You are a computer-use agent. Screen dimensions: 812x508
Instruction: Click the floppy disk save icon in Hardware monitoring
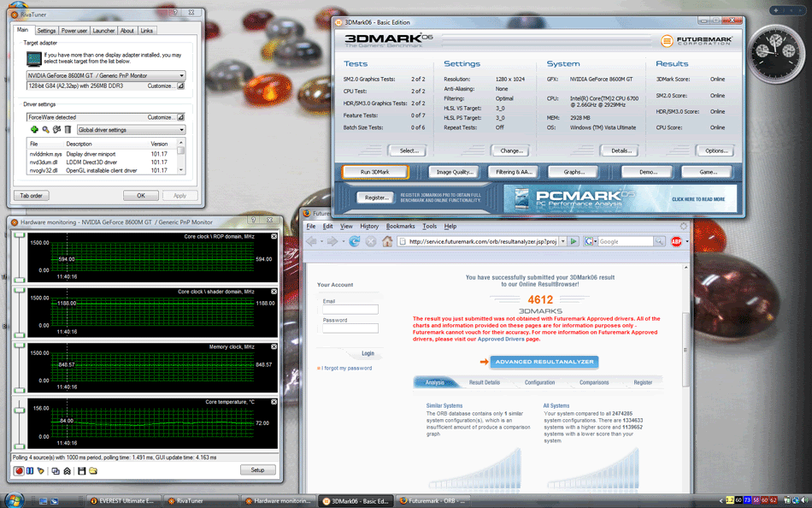click(82, 470)
